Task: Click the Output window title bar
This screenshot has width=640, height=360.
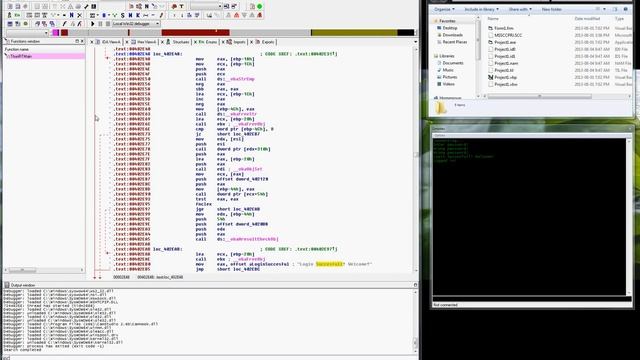Action: [210, 285]
